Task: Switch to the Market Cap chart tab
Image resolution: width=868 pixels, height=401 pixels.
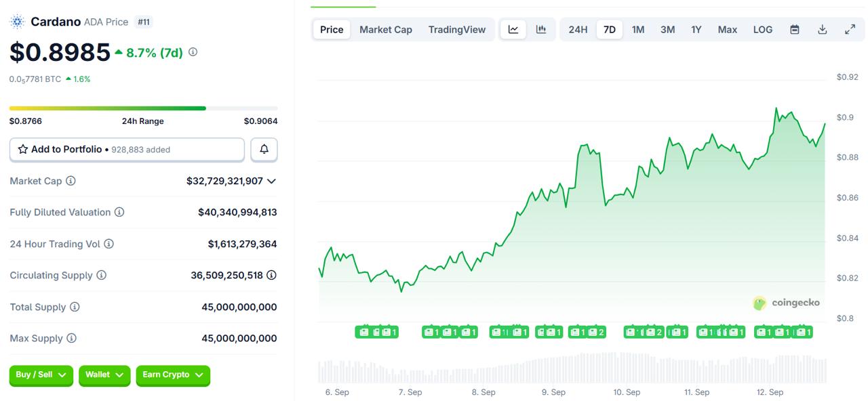Action: [386, 29]
